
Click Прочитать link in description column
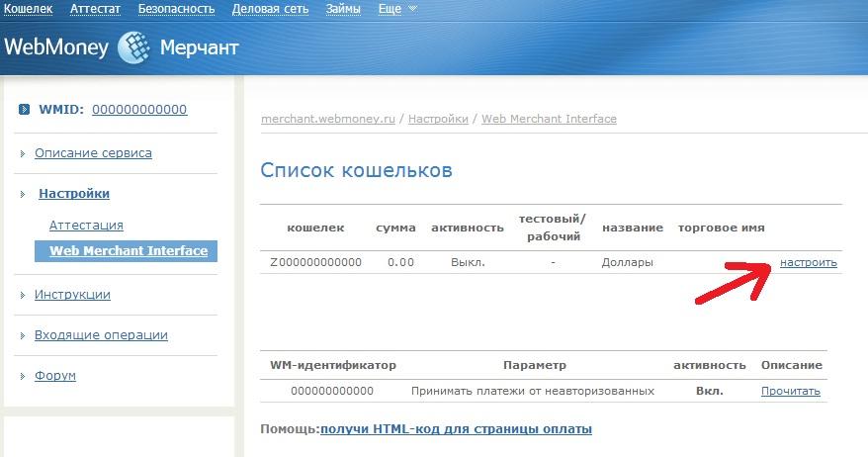[791, 391]
